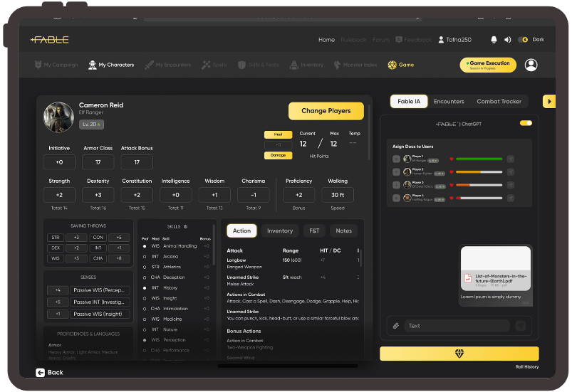Click the plus icon next to Player 2
572x392 pixels.
coord(396,171)
